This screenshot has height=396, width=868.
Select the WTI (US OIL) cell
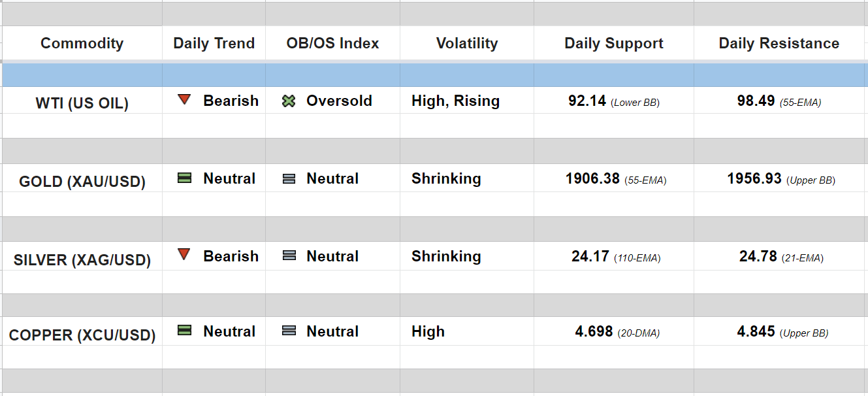pyautogui.click(x=82, y=103)
